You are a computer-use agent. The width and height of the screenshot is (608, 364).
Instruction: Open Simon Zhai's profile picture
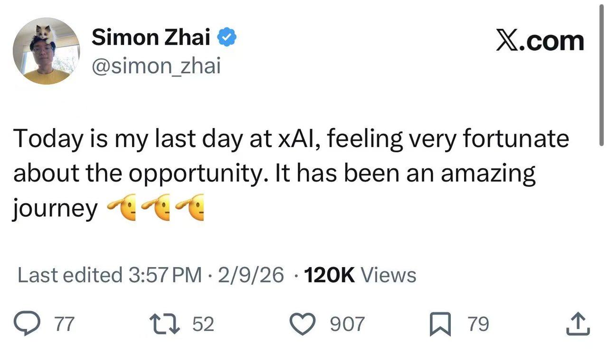coord(47,51)
